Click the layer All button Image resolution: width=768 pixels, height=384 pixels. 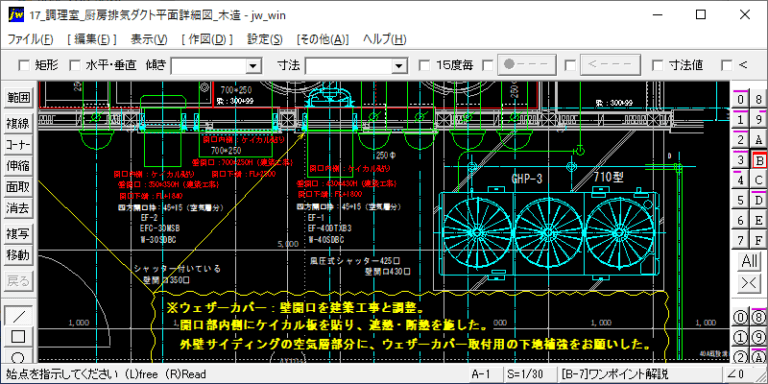pyautogui.click(x=749, y=261)
